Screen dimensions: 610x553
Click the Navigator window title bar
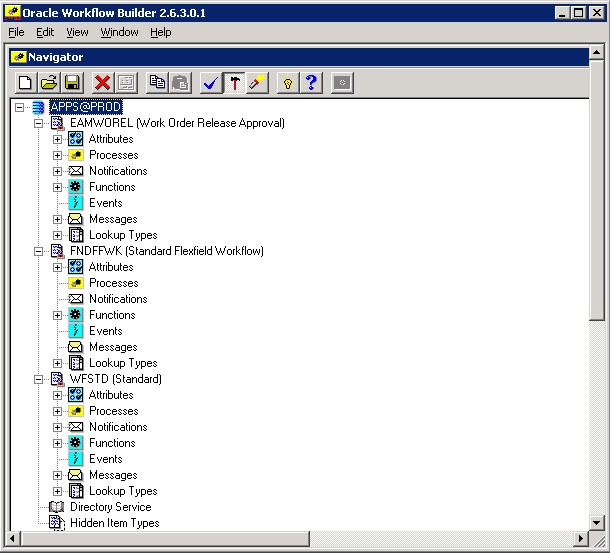[299, 57]
